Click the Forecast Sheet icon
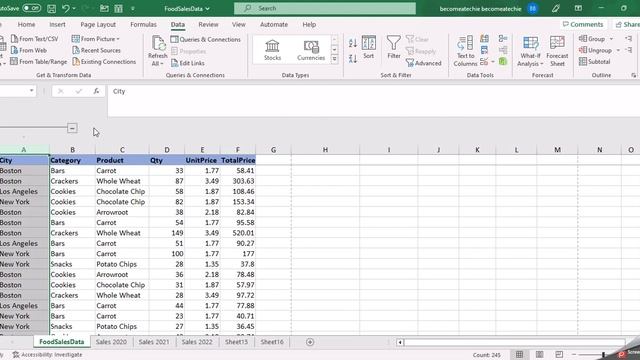The image size is (640, 360). tap(557, 43)
